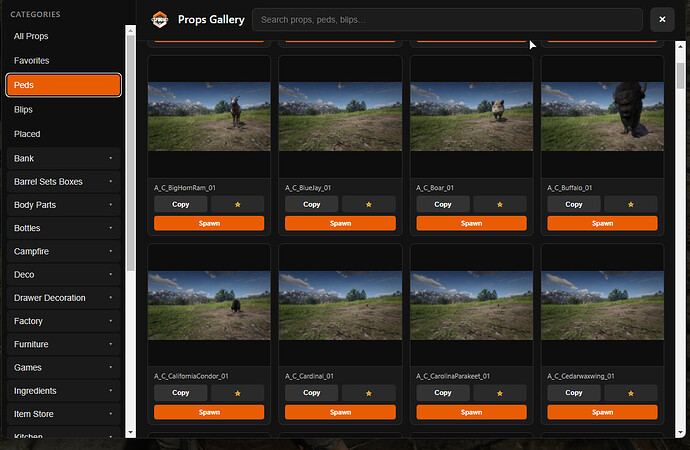Image resolution: width=690 pixels, height=450 pixels.
Task: Mark A_C_Buffalo_01 as favorite with star
Action: (631, 204)
